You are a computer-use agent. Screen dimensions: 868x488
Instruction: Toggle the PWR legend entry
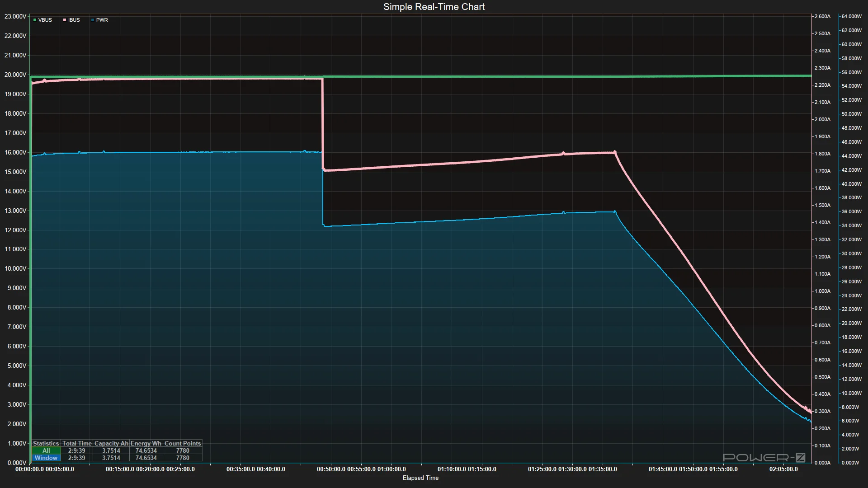click(99, 20)
